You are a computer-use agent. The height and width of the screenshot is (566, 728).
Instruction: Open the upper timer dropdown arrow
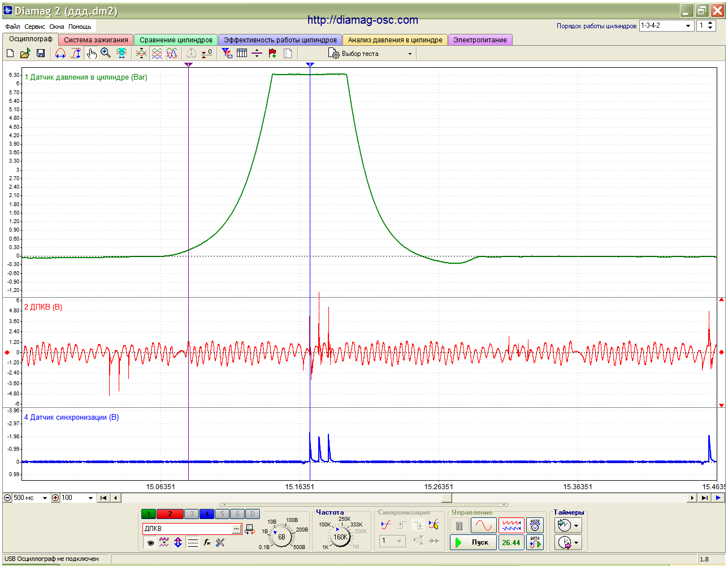click(576, 526)
